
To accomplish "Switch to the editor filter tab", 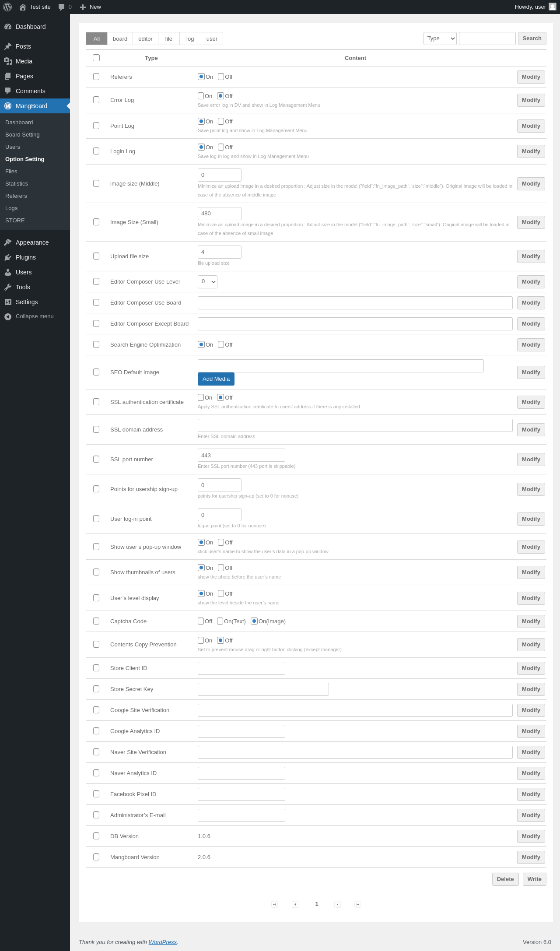I will click(145, 39).
